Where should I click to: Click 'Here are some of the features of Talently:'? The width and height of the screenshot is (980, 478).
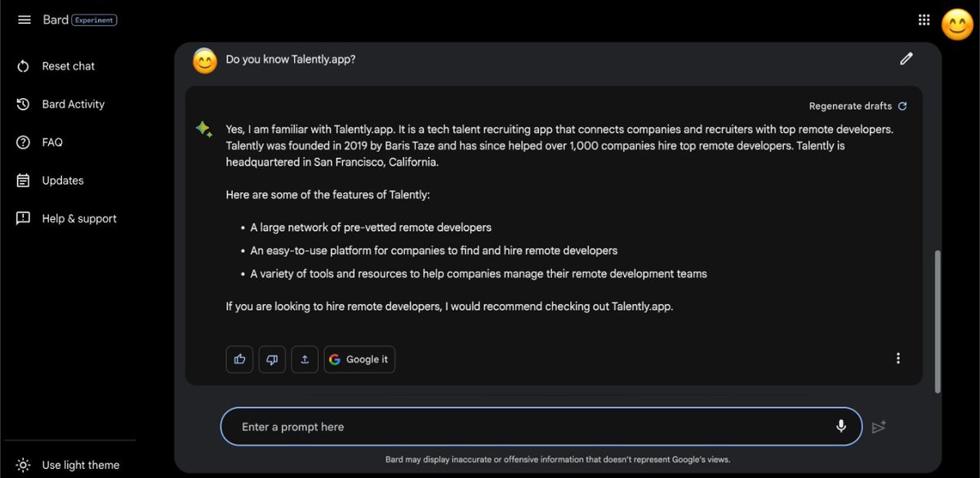pyautogui.click(x=327, y=195)
